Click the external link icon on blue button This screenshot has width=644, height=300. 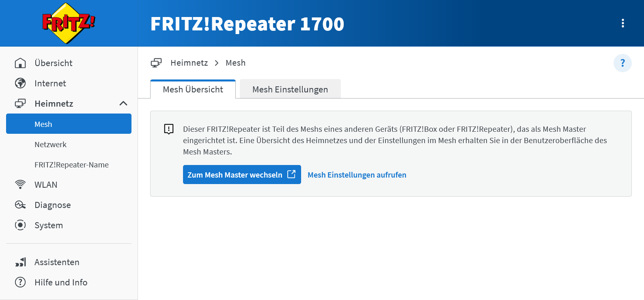[x=291, y=174]
